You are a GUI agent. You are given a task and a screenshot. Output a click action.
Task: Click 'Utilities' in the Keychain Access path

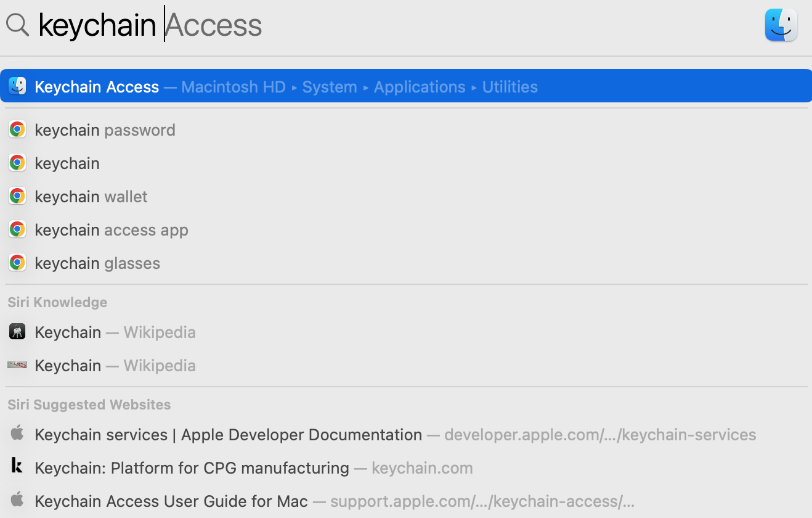pos(510,87)
